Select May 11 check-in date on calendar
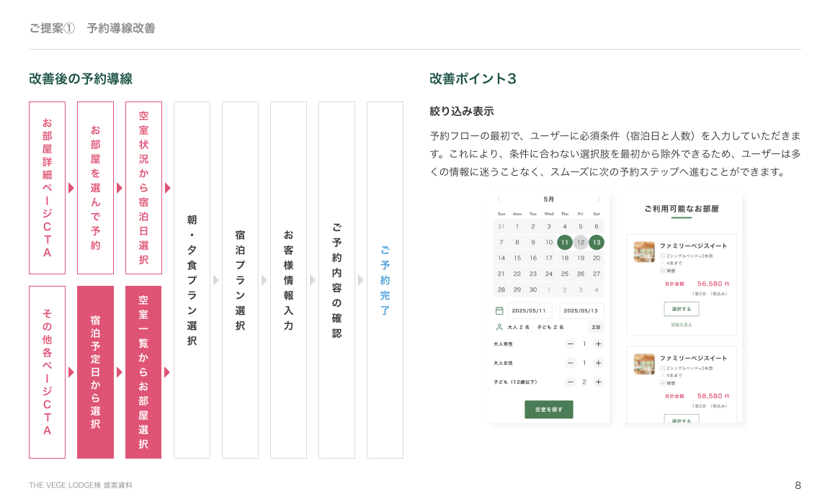 (x=565, y=242)
